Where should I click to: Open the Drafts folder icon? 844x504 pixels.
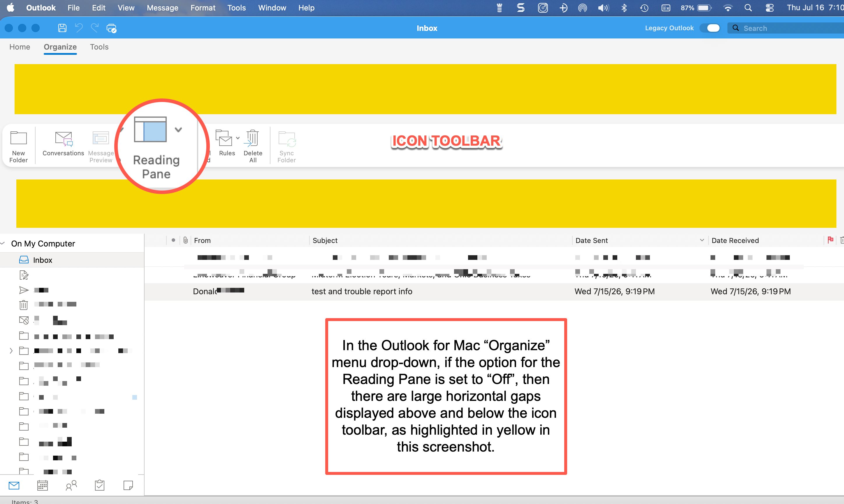(24, 275)
